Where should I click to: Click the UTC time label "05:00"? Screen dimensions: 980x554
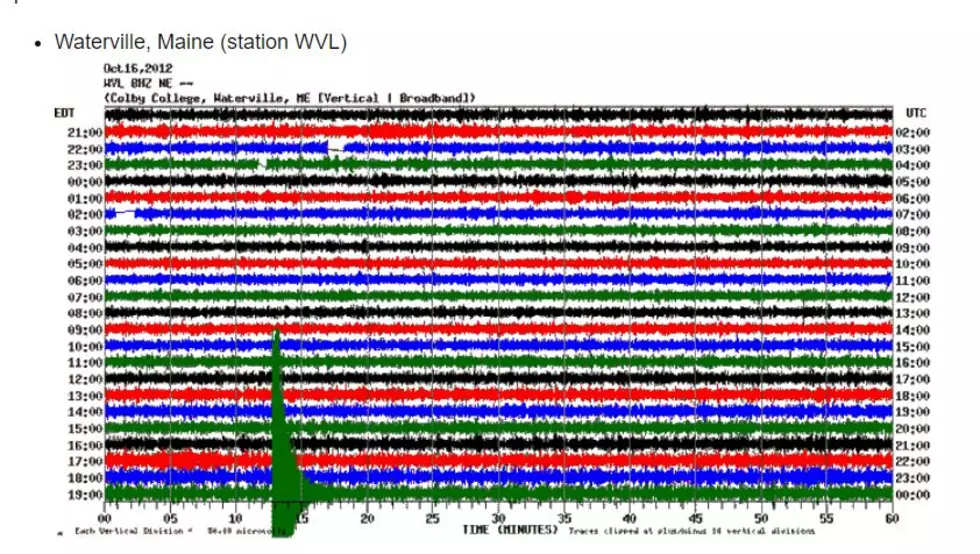click(912, 182)
